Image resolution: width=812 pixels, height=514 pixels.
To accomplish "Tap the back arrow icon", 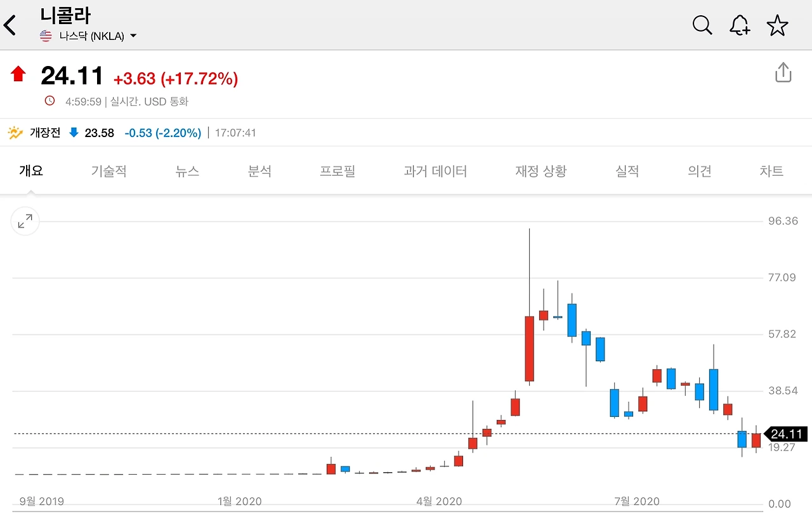I will click(10, 25).
